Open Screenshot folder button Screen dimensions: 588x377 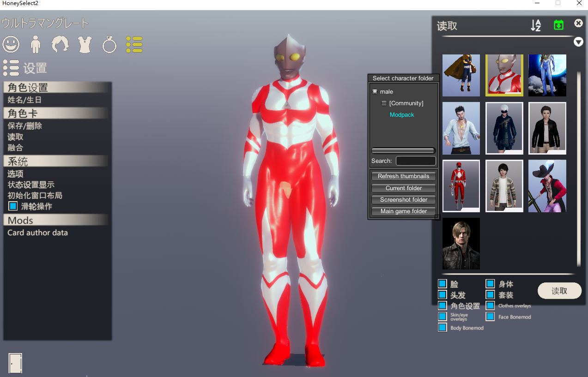tap(403, 200)
